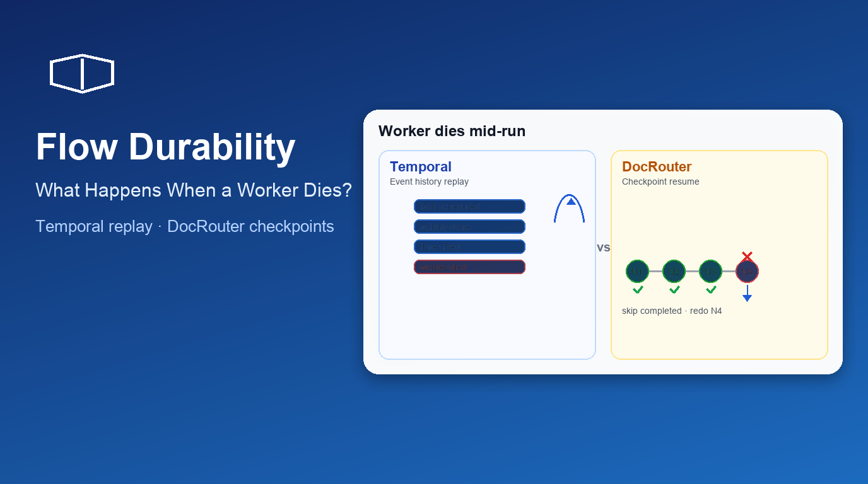Click 'skip completed · redo N4' text
868x484 pixels.
pyautogui.click(x=672, y=311)
